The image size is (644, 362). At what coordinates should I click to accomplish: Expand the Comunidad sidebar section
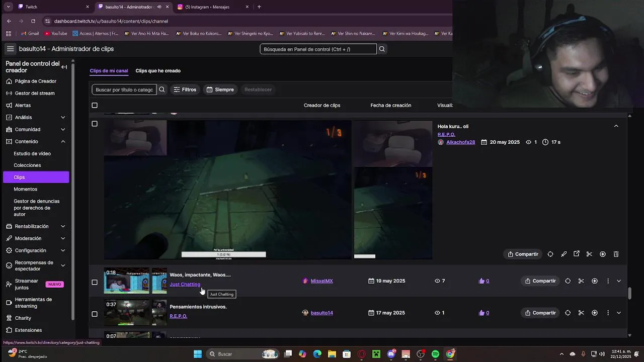click(63, 129)
